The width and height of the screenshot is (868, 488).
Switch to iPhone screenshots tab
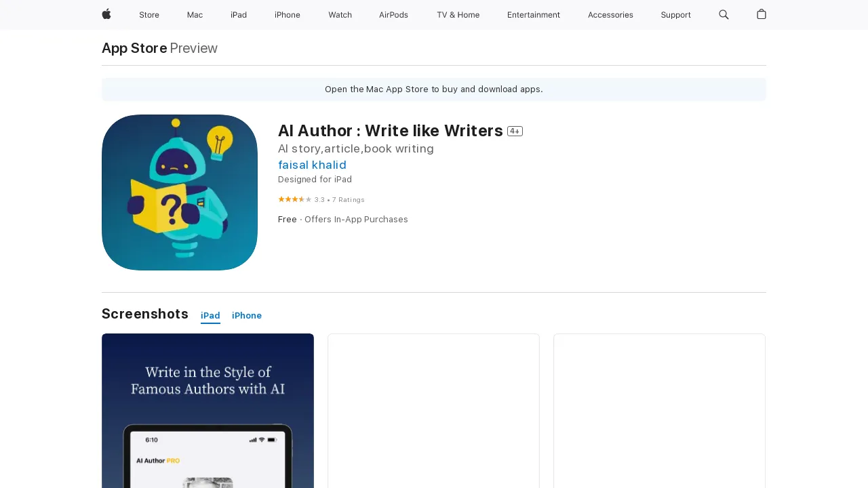(247, 316)
